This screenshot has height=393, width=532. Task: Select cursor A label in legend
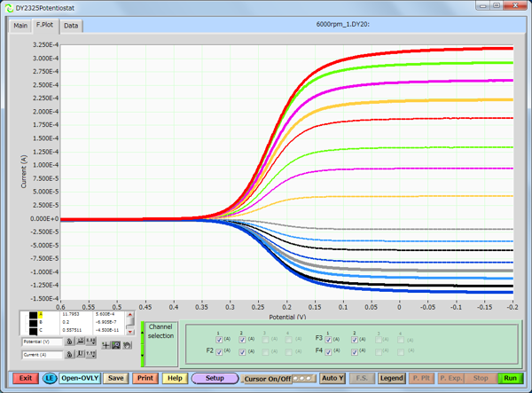coord(41,314)
